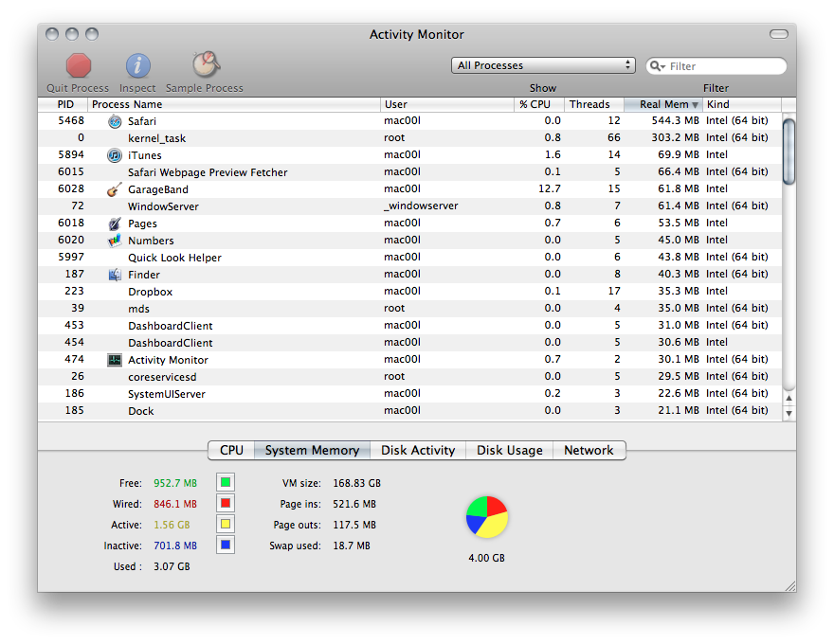Image resolution: width=834 pixels, height=644 pixels.
Task: Click the Numbers chart icon
Action: pyautogui.click(x=115, y=241)
